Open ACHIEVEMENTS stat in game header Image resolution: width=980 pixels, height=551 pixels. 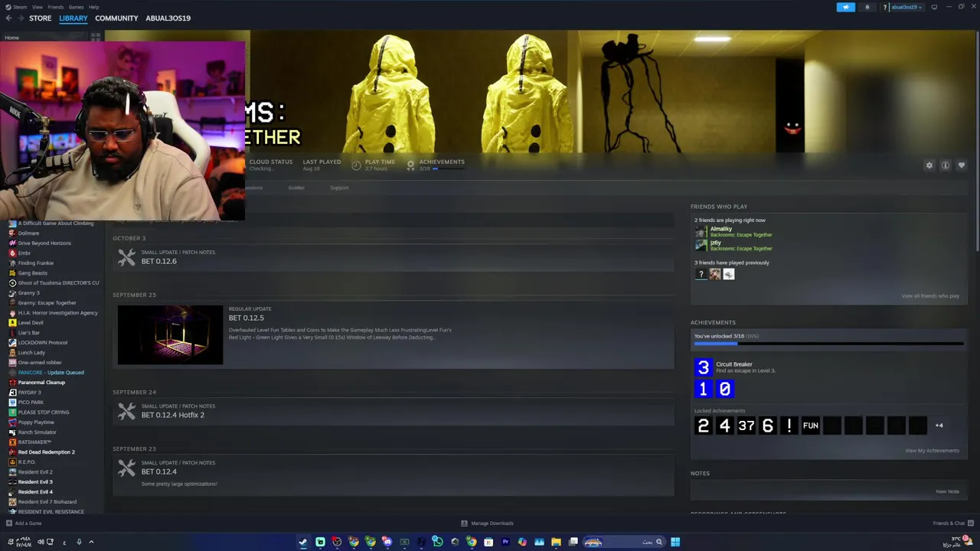[436, 165]
